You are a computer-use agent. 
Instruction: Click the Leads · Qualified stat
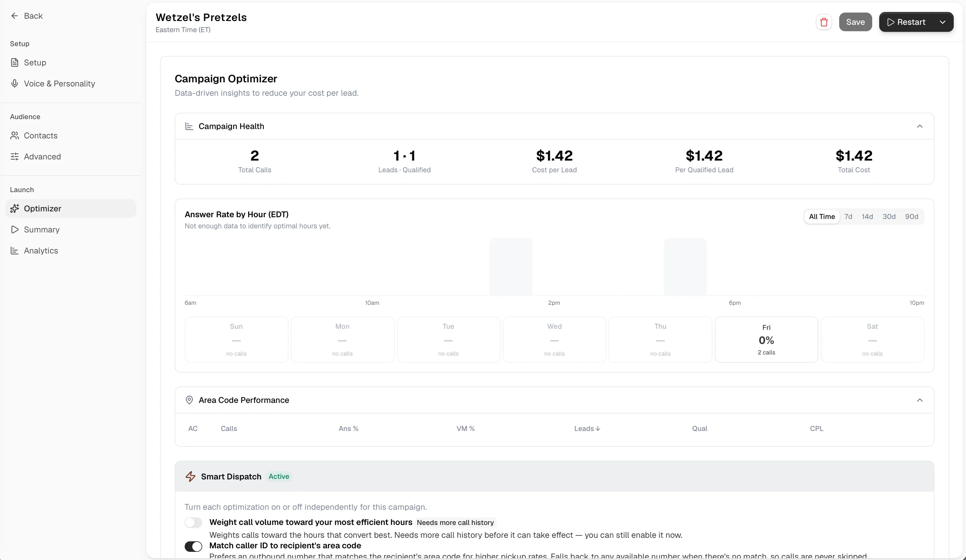(404, 161)
